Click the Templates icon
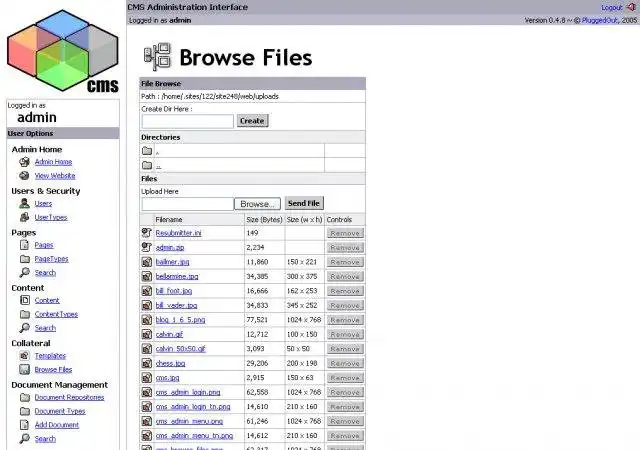The image size is (640, 450). click(x=24, y=356)
